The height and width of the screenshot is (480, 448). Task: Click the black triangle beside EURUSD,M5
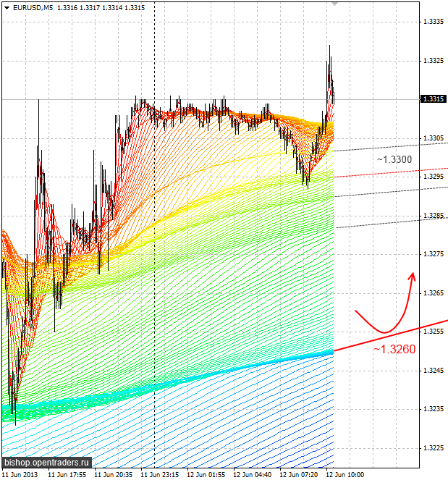point(7,8)
